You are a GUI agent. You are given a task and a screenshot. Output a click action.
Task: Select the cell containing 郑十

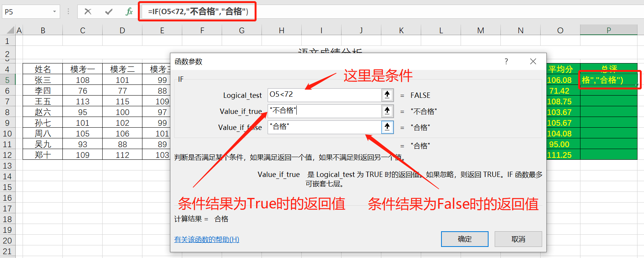[x=43, y=155]
